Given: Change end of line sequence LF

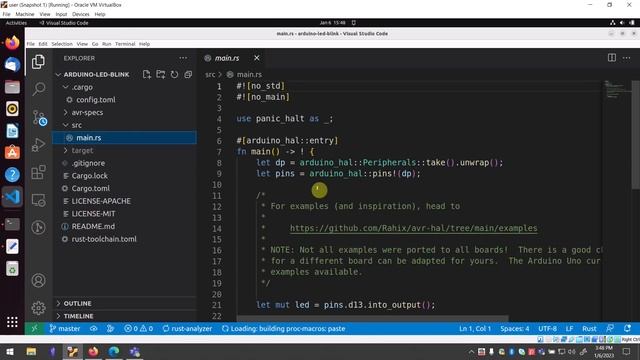Looking at the screenshot, I should click(x=569, y=329).
